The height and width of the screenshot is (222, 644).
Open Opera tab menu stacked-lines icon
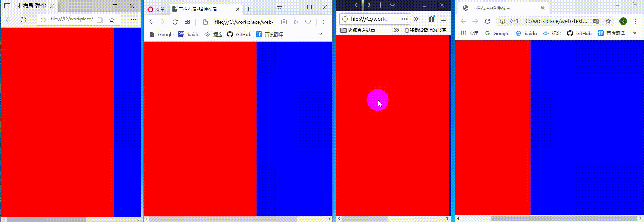coord(279,7)
